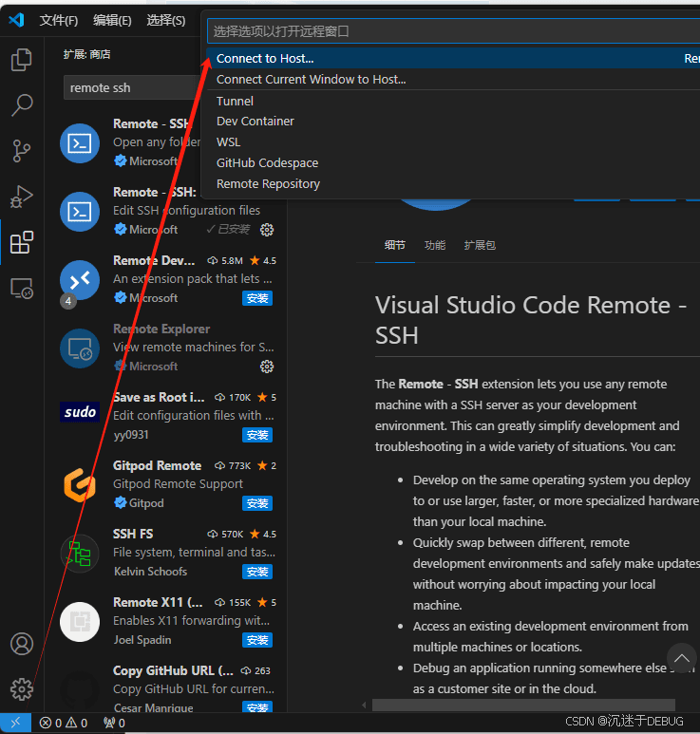Click the Save as Root sudo icon
Viewport: 700px width, 734px height.
click(x=80, y=412)
